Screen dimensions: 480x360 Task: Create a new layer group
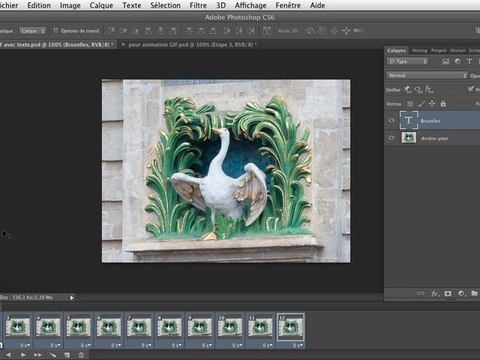point(474,293)
